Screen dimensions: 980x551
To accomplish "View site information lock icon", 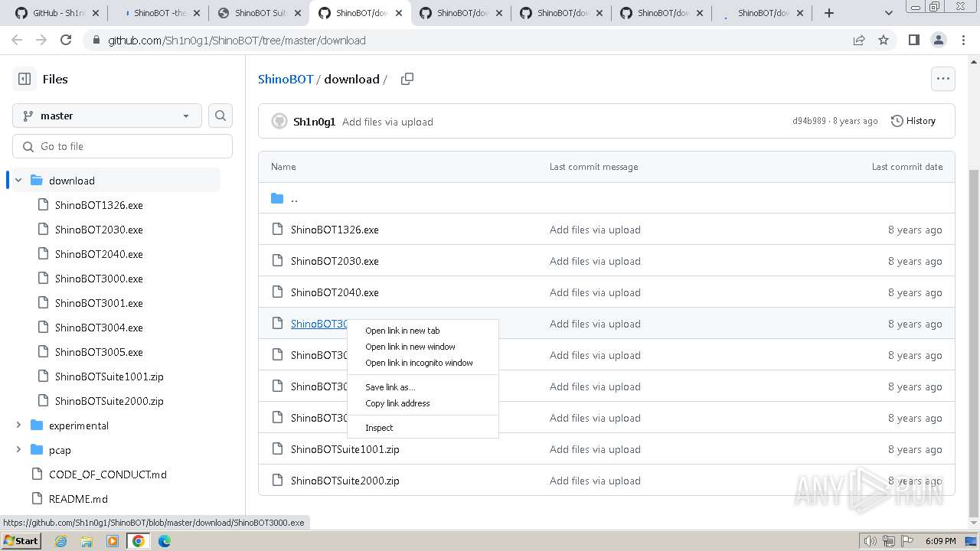I will [x=95, y=41].
